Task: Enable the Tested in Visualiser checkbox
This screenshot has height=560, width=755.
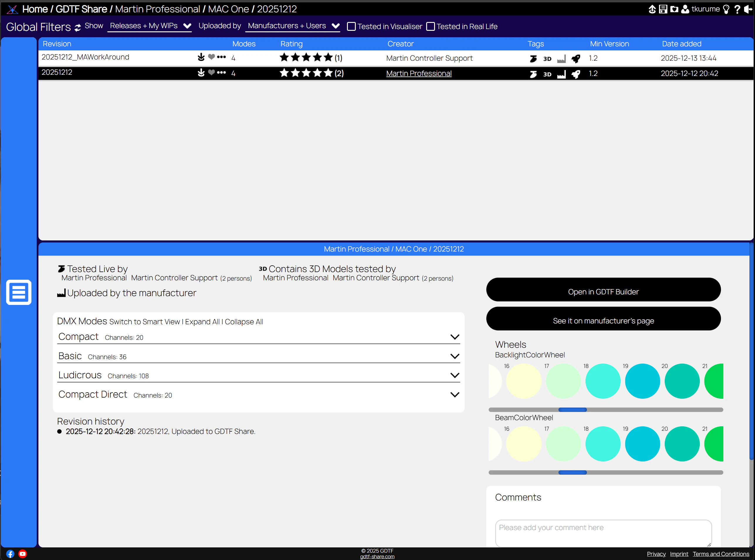Action: tap(351, 26)
